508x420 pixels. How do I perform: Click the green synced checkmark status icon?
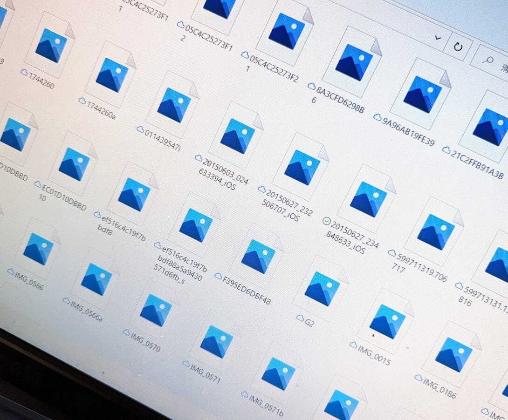326,221
